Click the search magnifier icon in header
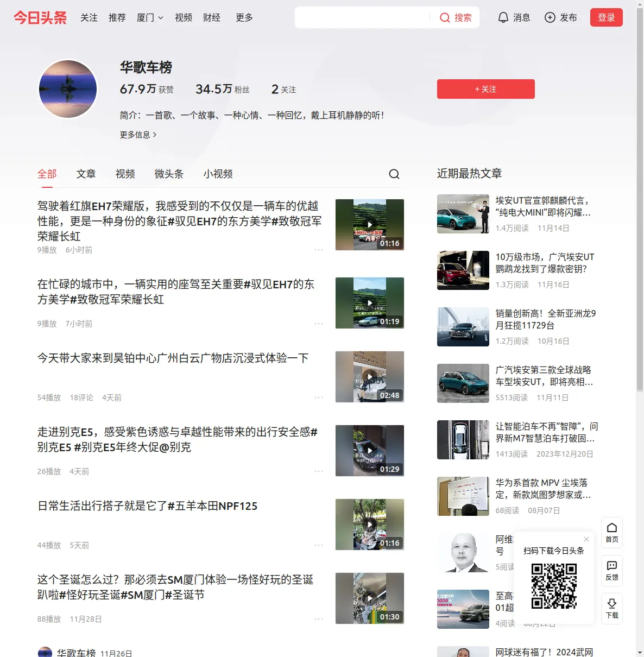 [x=445, y=18]
